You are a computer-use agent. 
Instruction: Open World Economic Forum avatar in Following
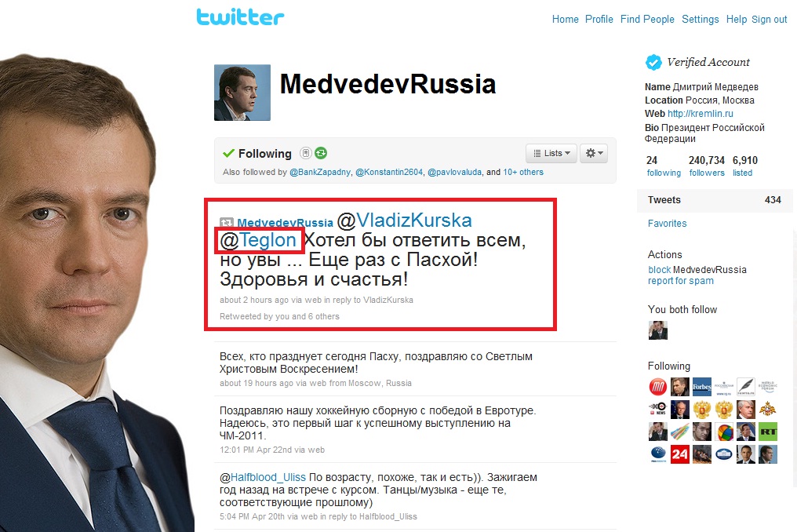(767, 387)
